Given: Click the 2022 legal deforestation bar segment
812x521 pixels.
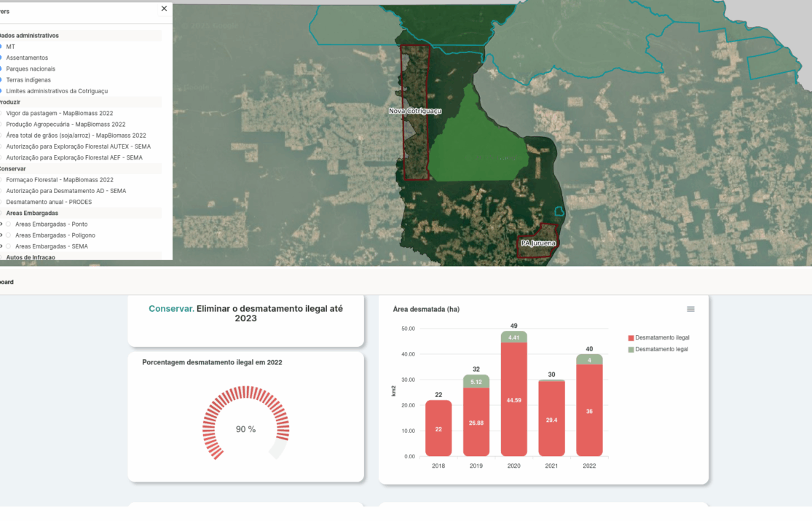Looking at the screenshot, I should point(589,359).
